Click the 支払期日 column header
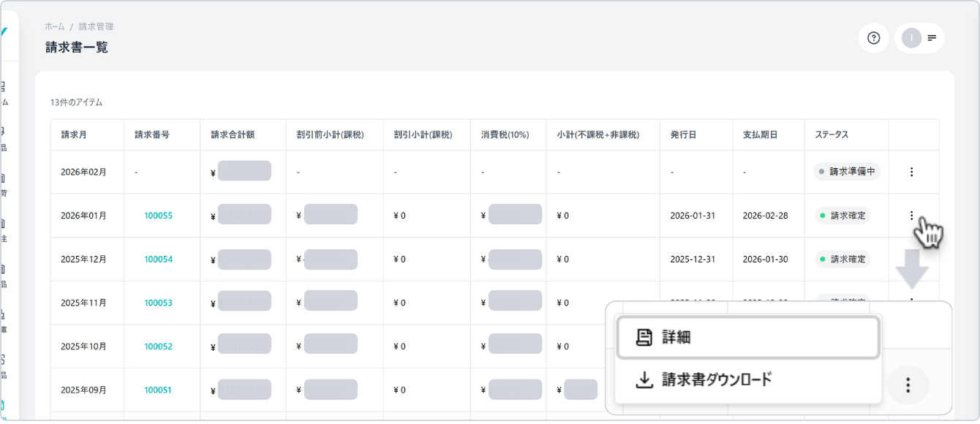 click(760, 135)
